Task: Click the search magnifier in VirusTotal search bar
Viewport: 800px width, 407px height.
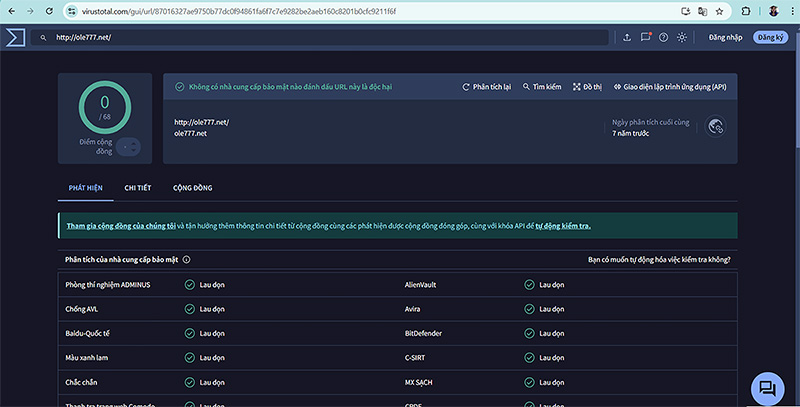Action: pyautogui.click(x=43, y=38)
